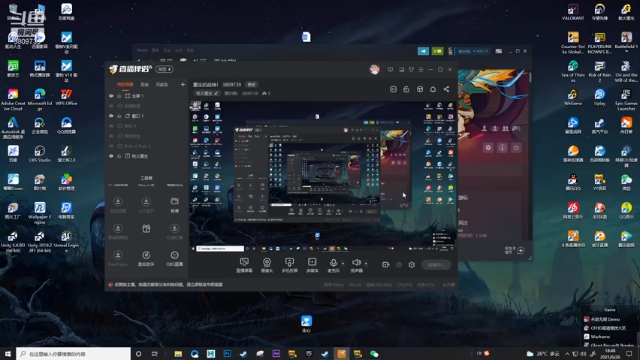This screenshot has width=640, height=360.
Task: Toggle visibility eye of last source row 枪火重生
Action: [111, 156]
